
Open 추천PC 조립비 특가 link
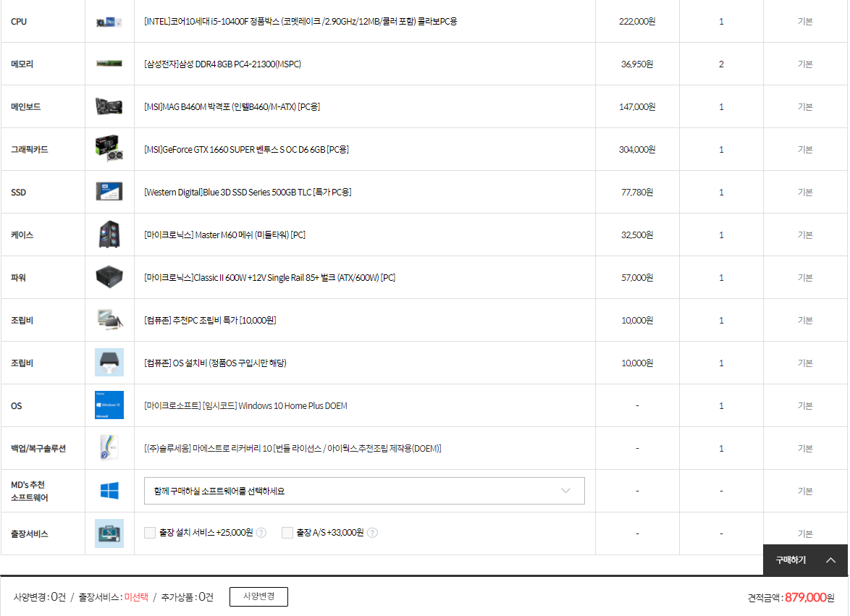click(210, 321)
